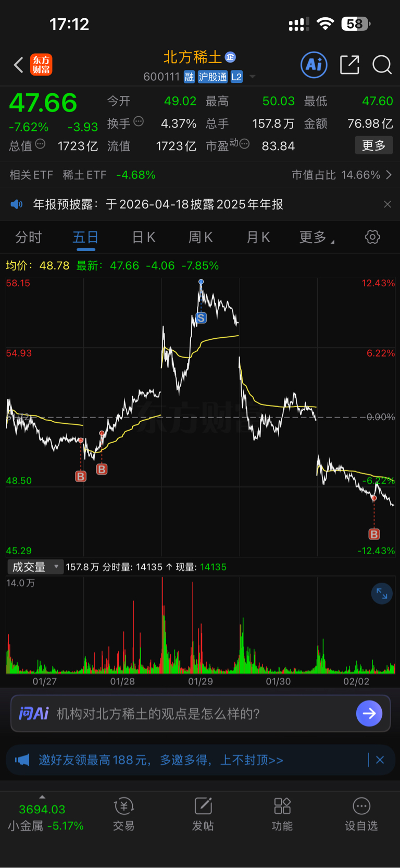Open 市值占比 14.66% chevron
Screen dimensions: 400x868
pos(389,175)
